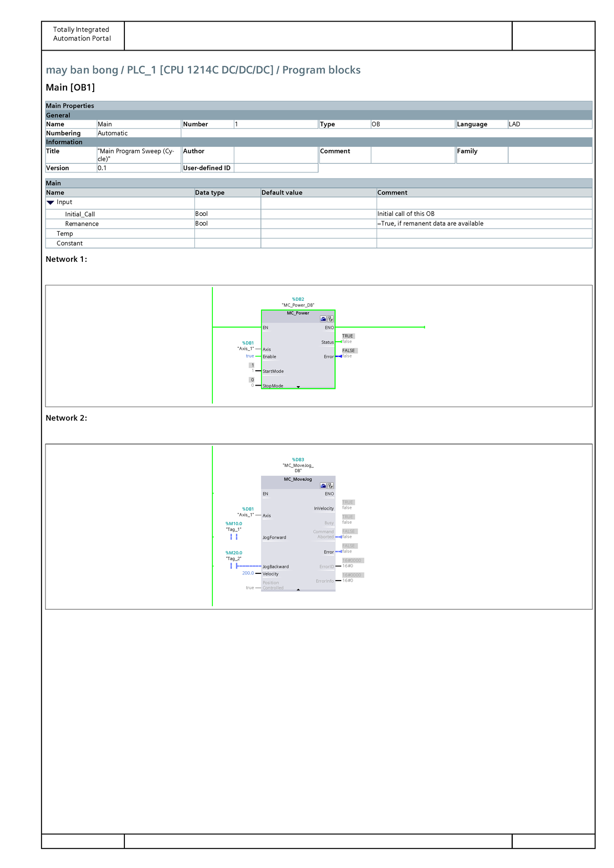Click JogForward parameter label
This screenshot has width=614, height=868.
(x=274, y=538)
